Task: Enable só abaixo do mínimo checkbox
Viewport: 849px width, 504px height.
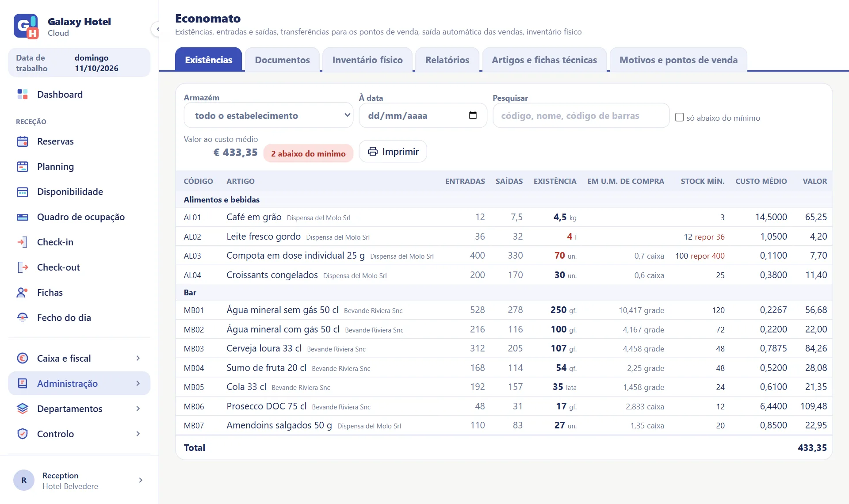Action: (x=680, y=117)
